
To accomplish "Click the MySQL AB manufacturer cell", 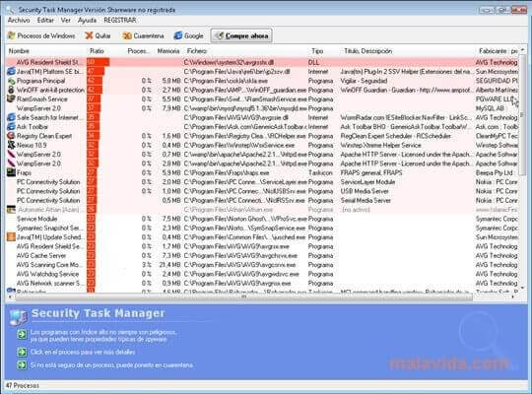I will (x=490, y=108).
